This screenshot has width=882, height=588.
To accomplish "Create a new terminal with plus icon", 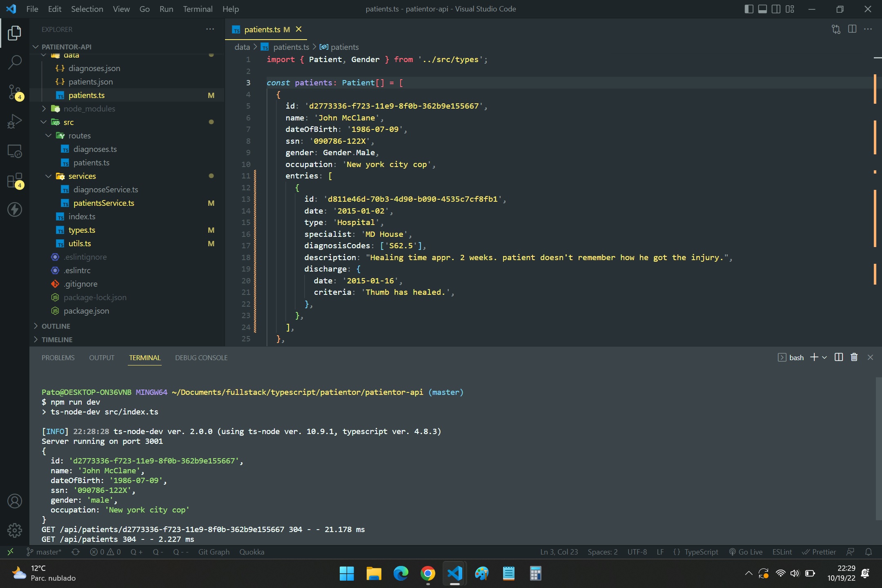I will [x=814, y=357].
